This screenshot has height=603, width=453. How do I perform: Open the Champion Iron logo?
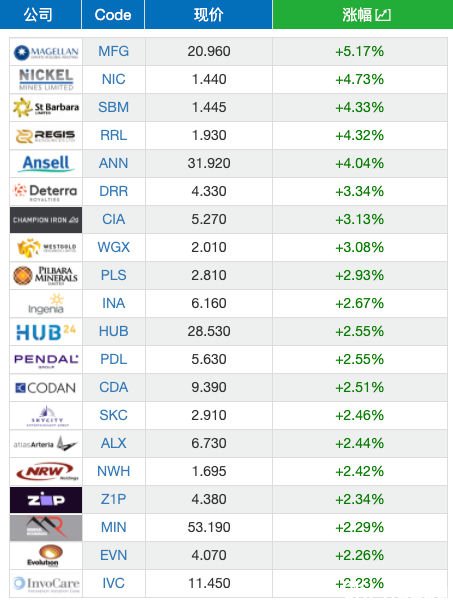click(46, 220)
